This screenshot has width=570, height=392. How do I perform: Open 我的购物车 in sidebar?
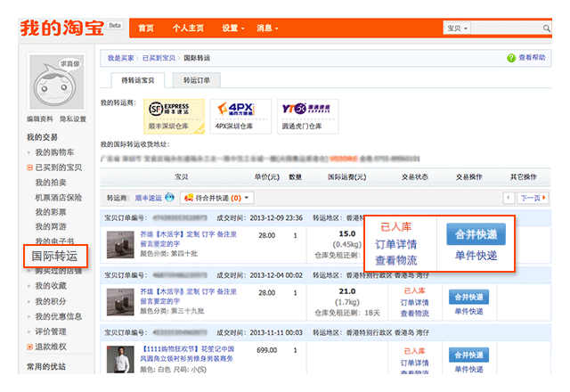(x=54, y=152)
